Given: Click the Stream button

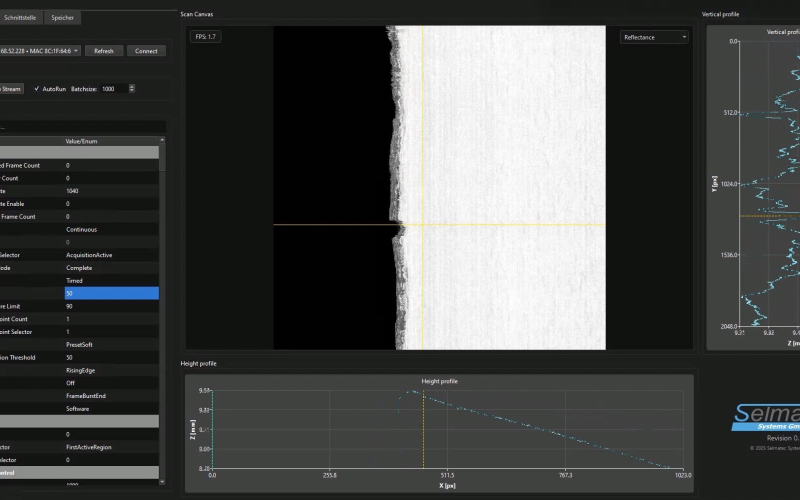Looking at the screenshot, I should pyautogui.click(x=11, y=89).
